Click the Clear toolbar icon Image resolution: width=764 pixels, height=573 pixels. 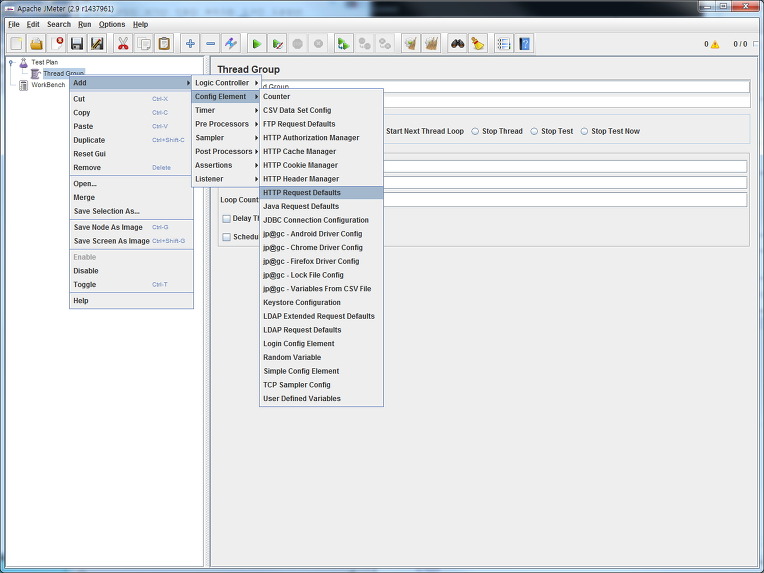[411, 44]
